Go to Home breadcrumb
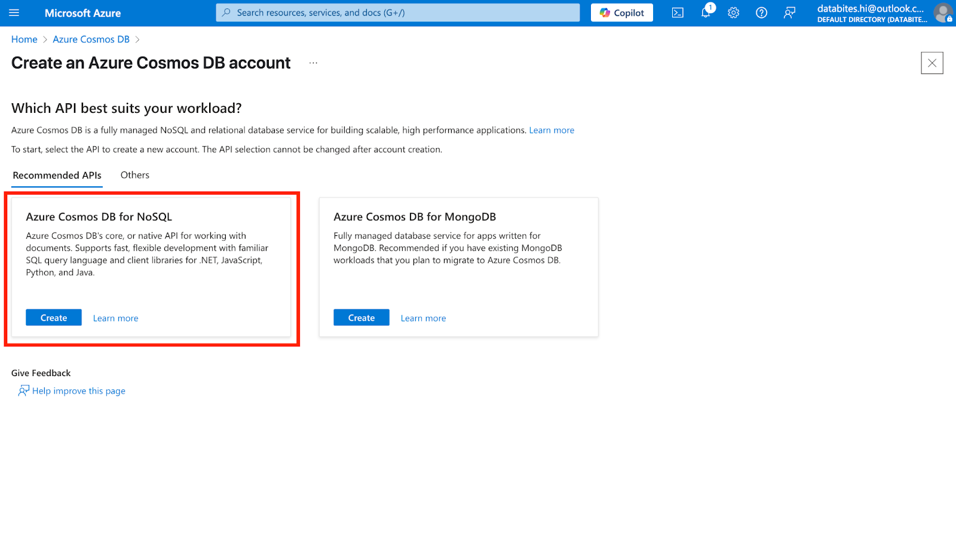Screen dimensions: 956x560 coord(24,39)
